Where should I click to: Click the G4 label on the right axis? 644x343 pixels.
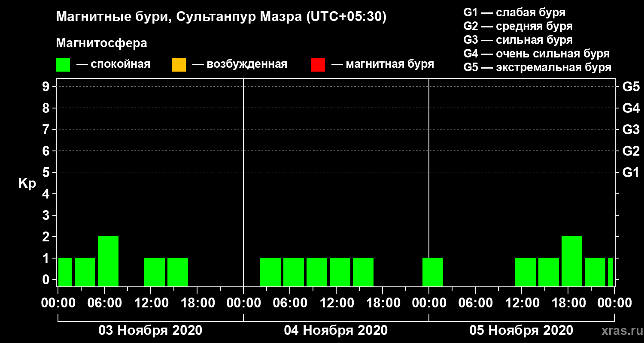tap(631, 108)
